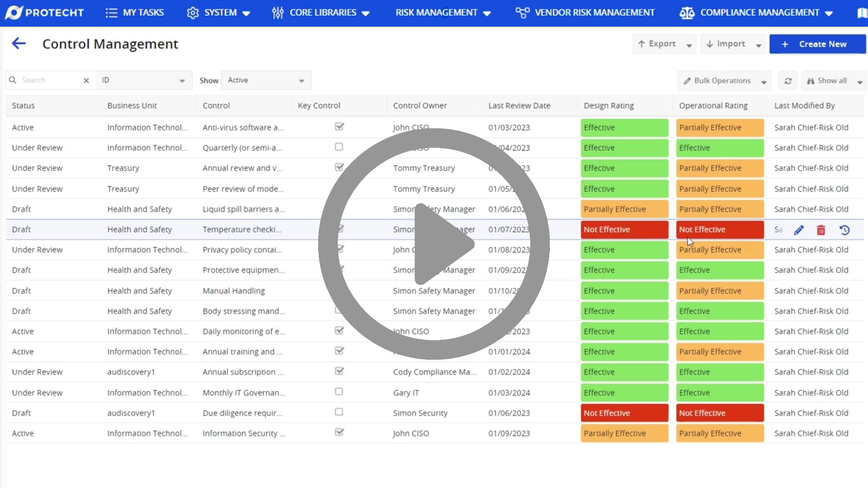Uncheck Key Control for Annual training control
868x488 pixels.
tap(339, 351)
